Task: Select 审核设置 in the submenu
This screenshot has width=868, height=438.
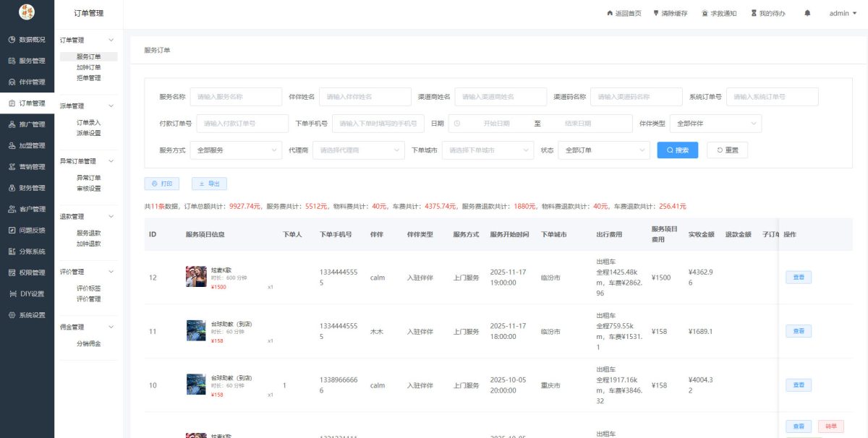Action: [x=89, y=189]
